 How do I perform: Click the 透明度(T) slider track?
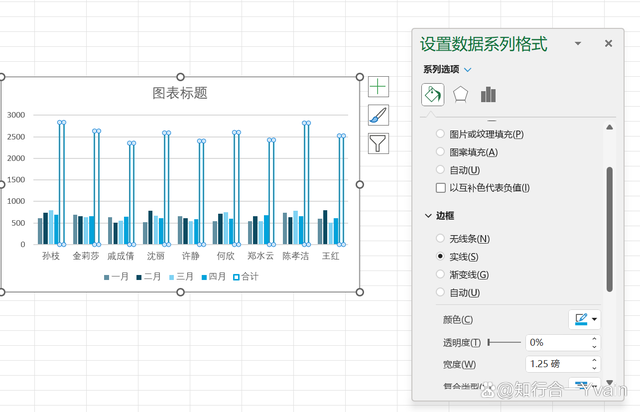(504, 342)
